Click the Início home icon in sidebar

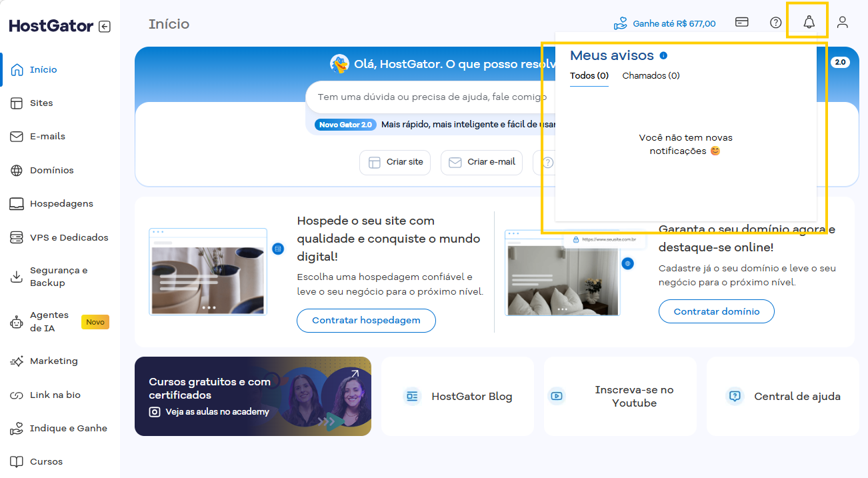click(x=17, y=69)
